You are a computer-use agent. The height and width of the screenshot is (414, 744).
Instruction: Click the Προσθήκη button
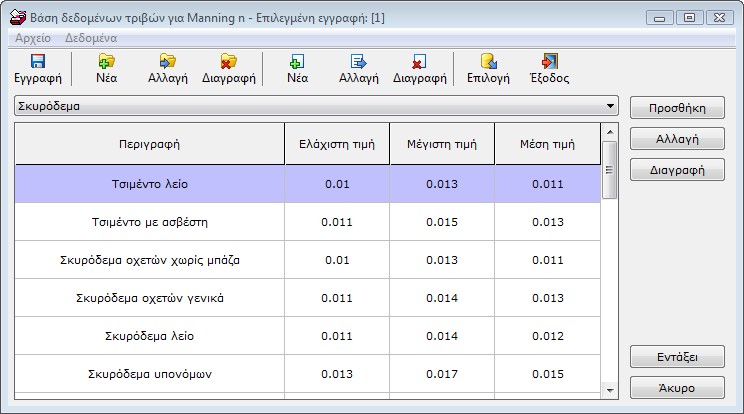pos(677,107)
